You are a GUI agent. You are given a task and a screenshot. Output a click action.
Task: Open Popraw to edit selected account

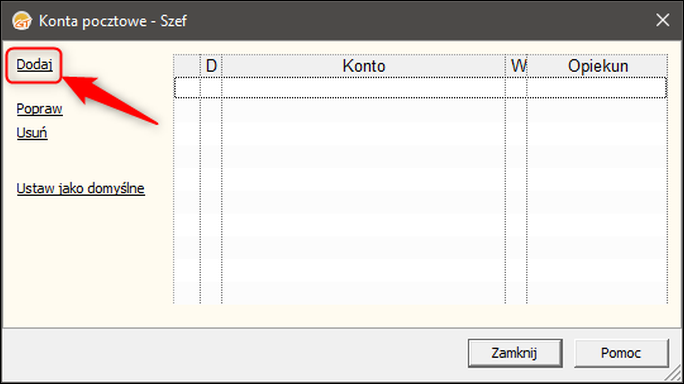(x=39, y=109)
